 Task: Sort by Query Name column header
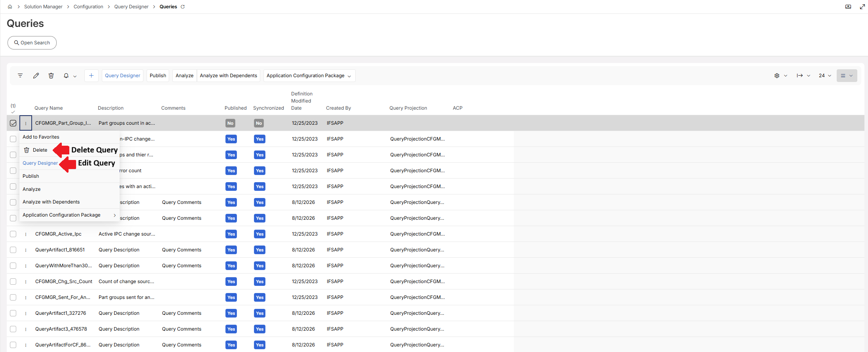click(x=48, y=108)
